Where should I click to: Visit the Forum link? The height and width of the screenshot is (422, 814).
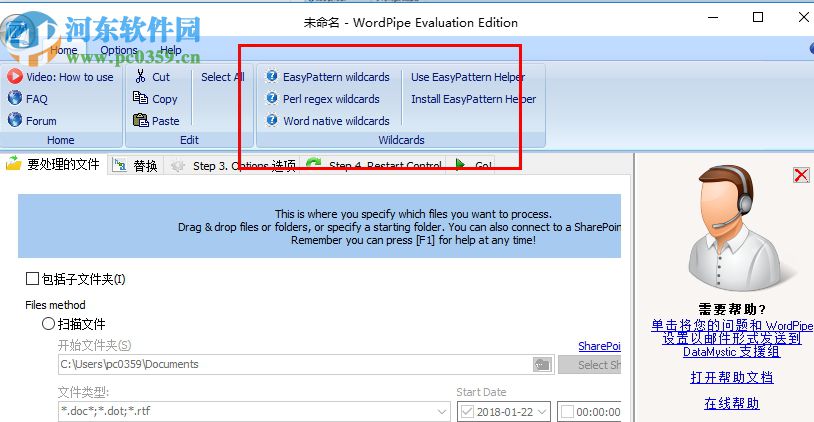(x=32, y=120)
